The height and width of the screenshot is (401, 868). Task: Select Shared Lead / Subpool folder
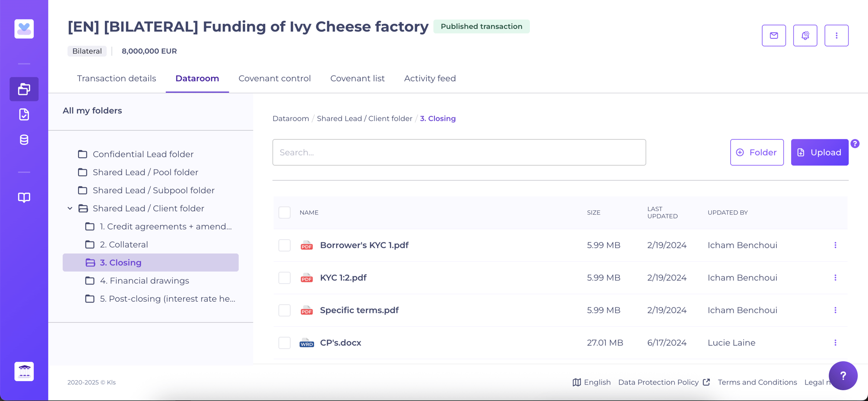(x=153, y=190)
